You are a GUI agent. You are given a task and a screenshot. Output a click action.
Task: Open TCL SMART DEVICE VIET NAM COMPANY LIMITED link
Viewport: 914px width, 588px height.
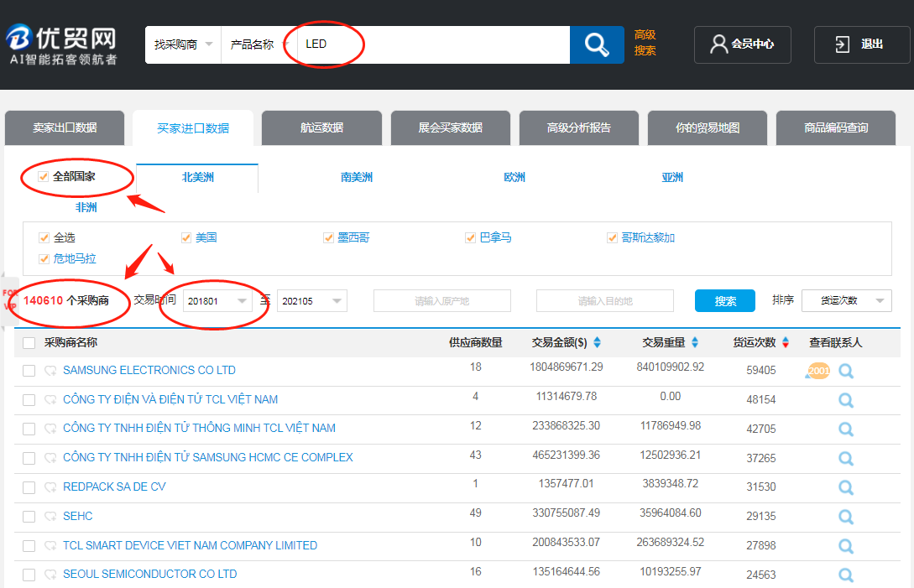pyautogui.click(x=190, y=545)
